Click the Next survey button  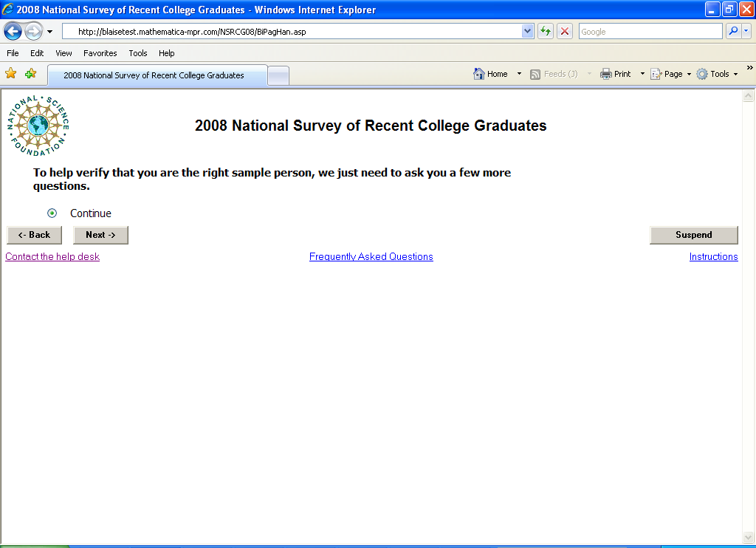point(100,235)
